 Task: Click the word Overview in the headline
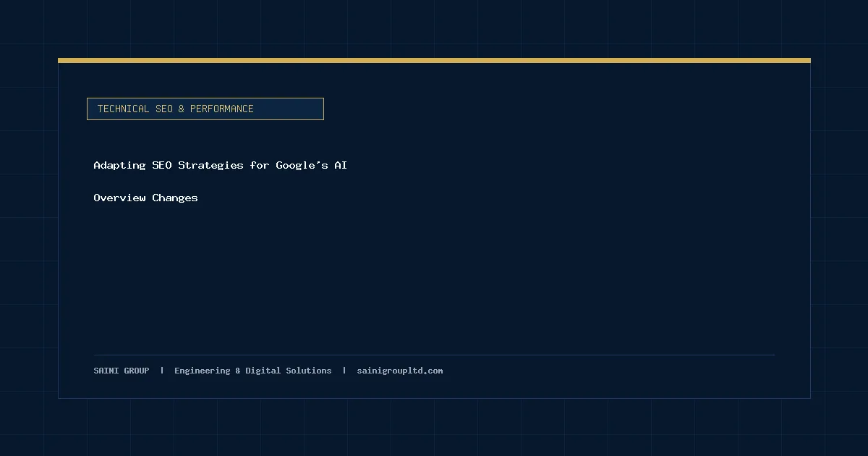119,198
